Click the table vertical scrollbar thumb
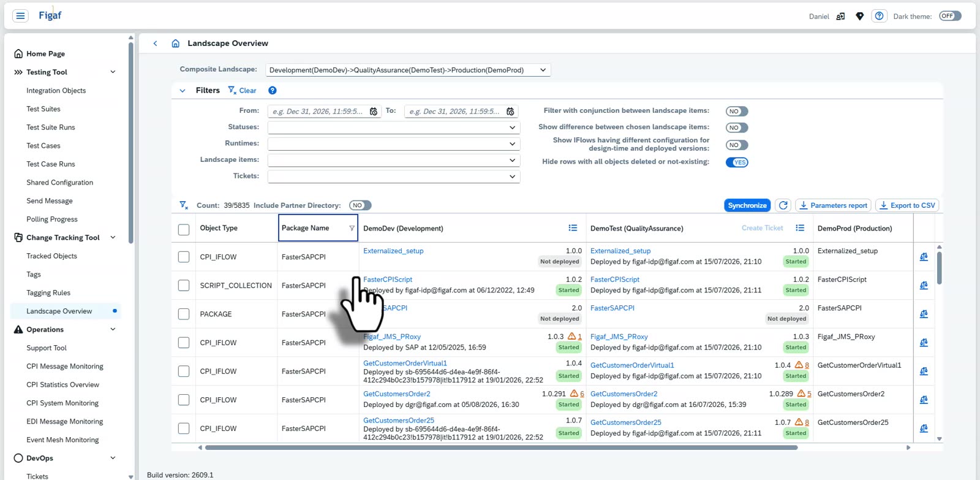 click(x=939, y=268)
